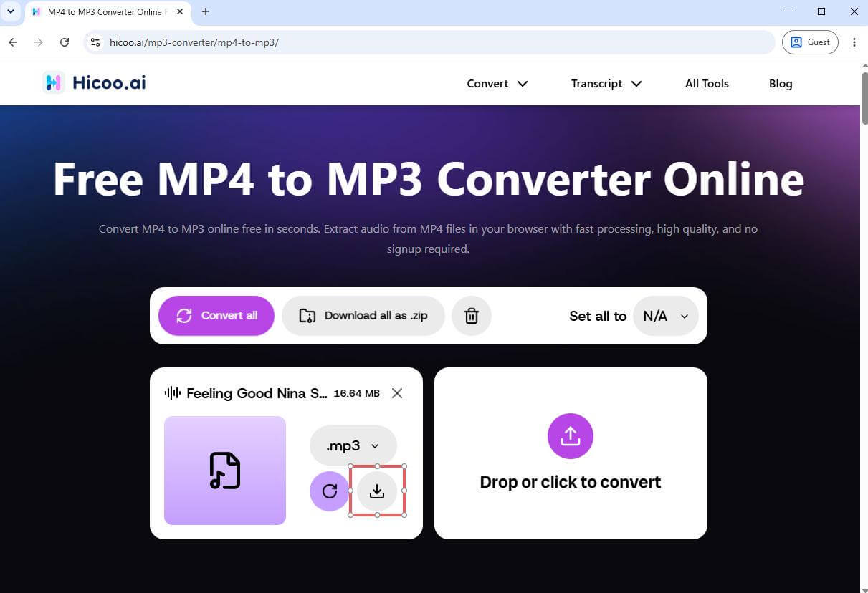Click the audio waveform icon beside filename
The image size is (868, 593).
(x=172, y=393)
